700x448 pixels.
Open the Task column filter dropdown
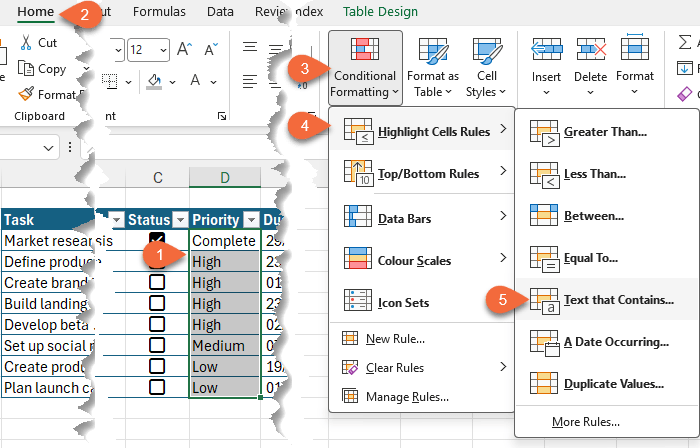click(117, 220)
